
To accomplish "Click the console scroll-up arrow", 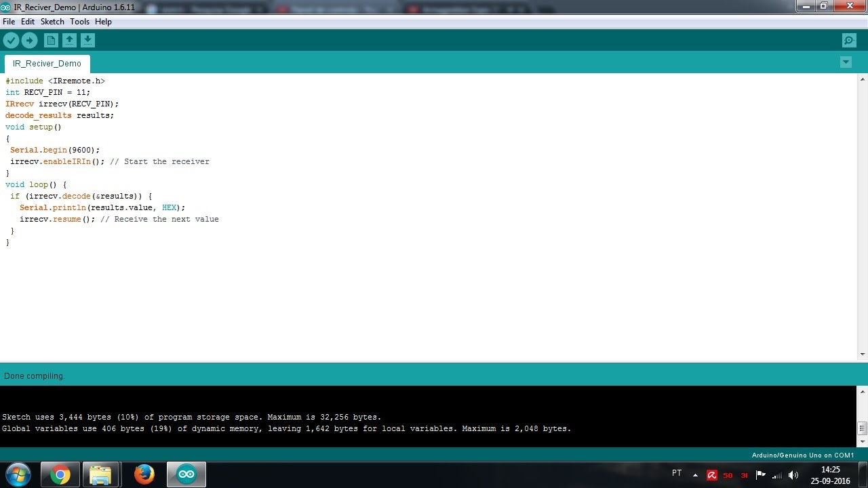I will 863,392.
